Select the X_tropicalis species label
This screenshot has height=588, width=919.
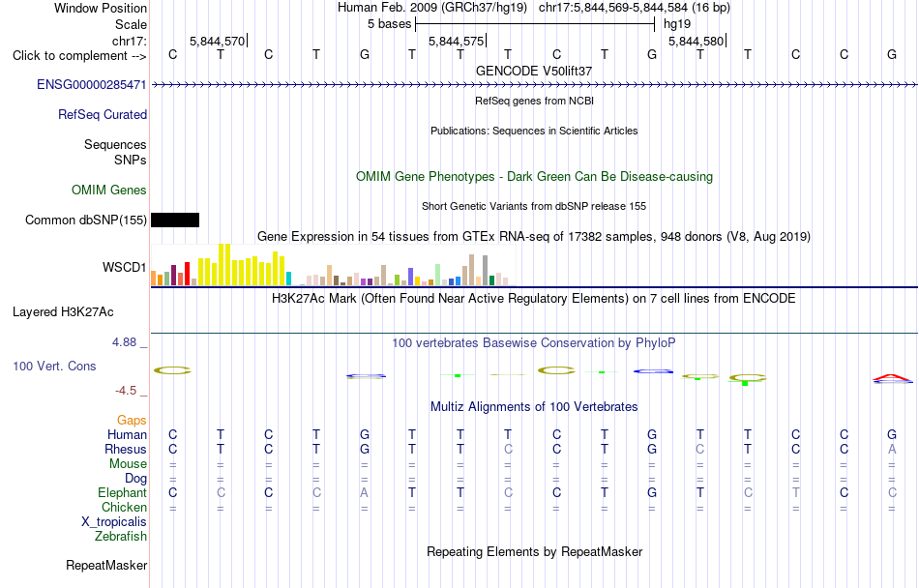(x=114, y=522)
